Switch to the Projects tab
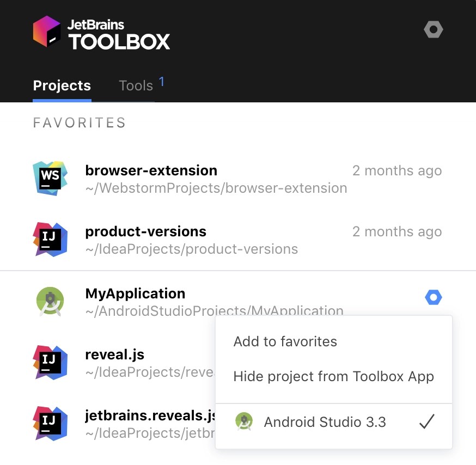Screen dimensions: 476x465 tap(62, 85)
